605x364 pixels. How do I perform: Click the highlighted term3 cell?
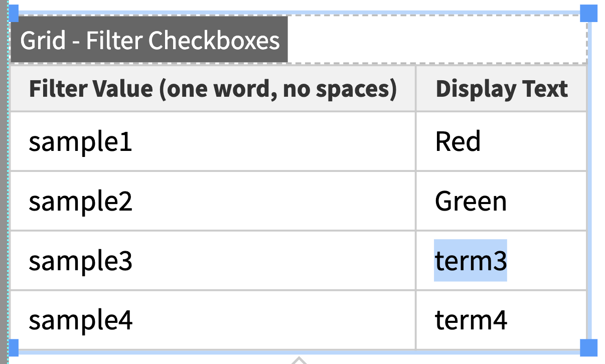click(471, 261)
